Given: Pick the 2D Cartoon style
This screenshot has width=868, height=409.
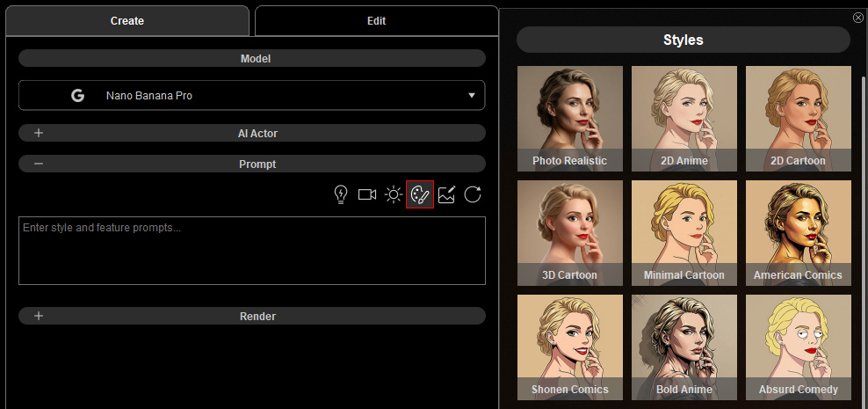Looking at the screenshot, I should pyautogui.click(x=799, y=119).
